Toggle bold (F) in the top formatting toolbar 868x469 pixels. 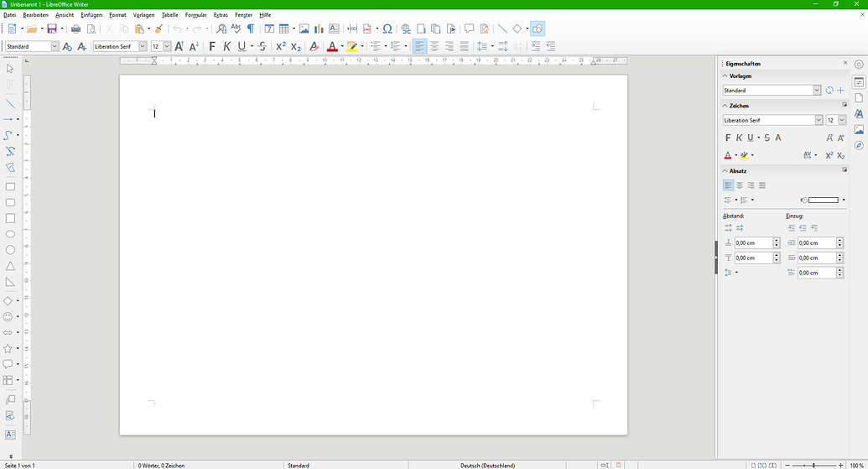tap(212, 46)
